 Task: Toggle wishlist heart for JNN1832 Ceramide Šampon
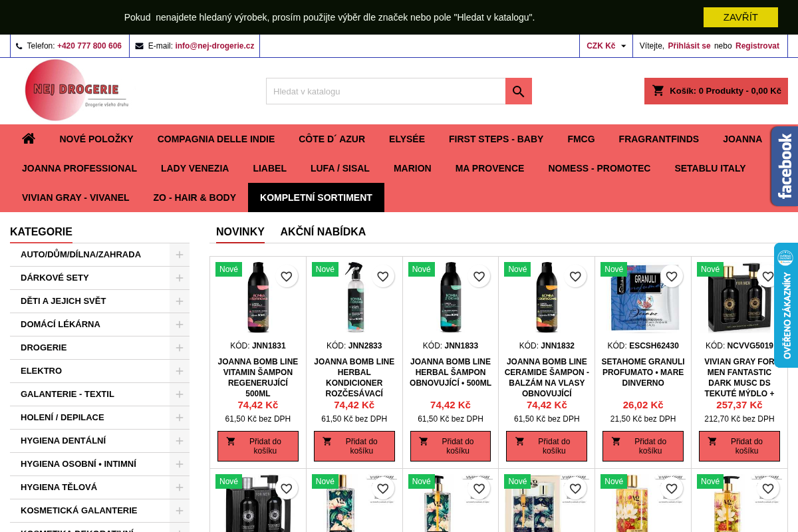tap(575, 277)
